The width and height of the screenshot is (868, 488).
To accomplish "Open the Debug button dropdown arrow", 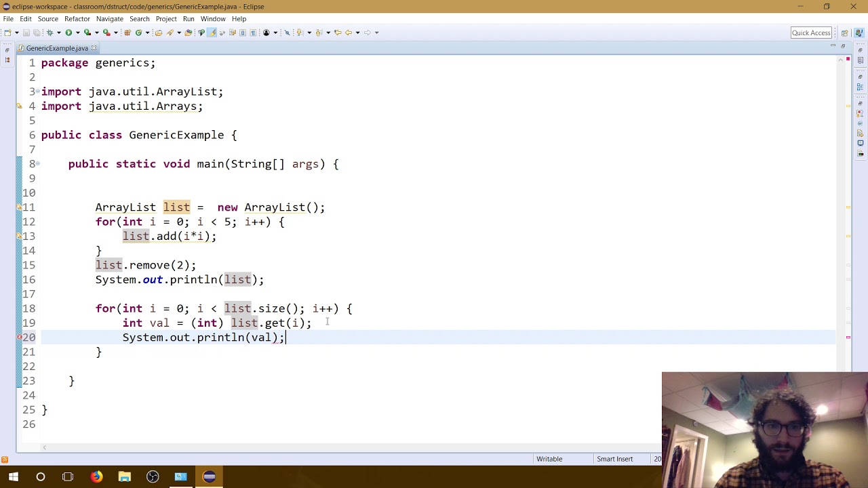I will (x=58, y=33).
